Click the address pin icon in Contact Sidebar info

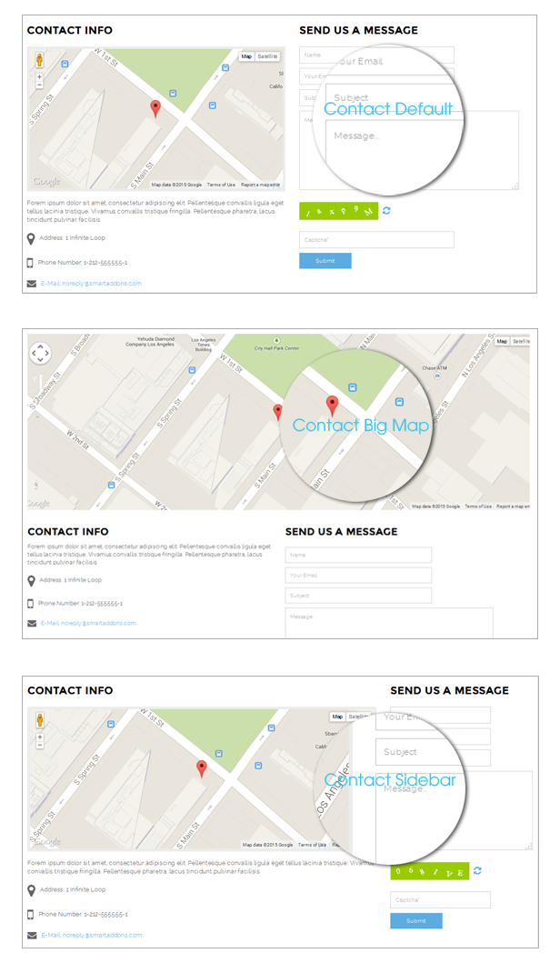tap(31, 890)
